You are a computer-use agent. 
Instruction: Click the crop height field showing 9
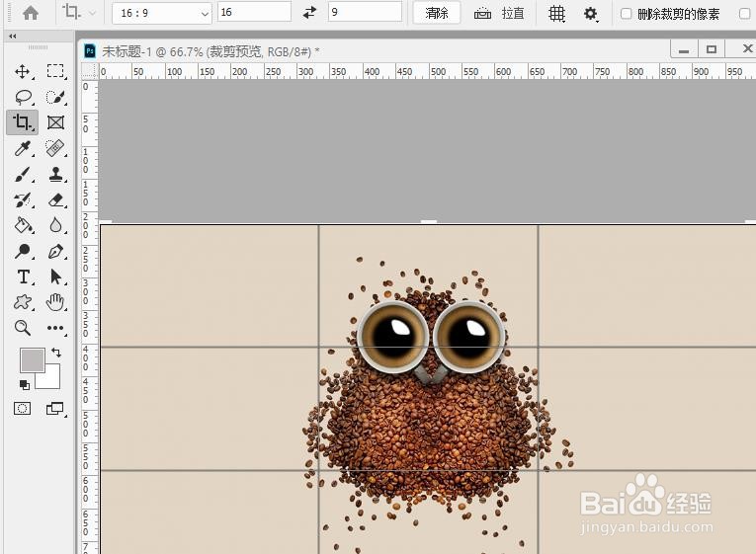[x=365, y=12]
